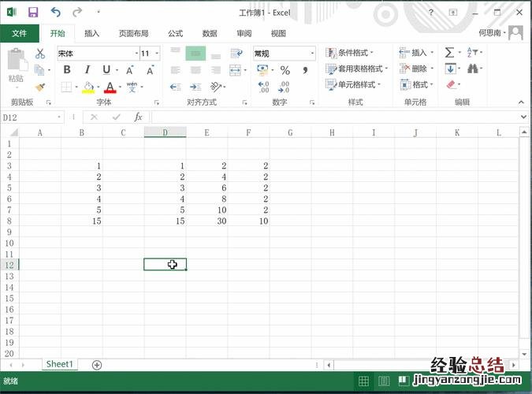
Task: Cut selection with scissors icon
Action: [40, 54]
